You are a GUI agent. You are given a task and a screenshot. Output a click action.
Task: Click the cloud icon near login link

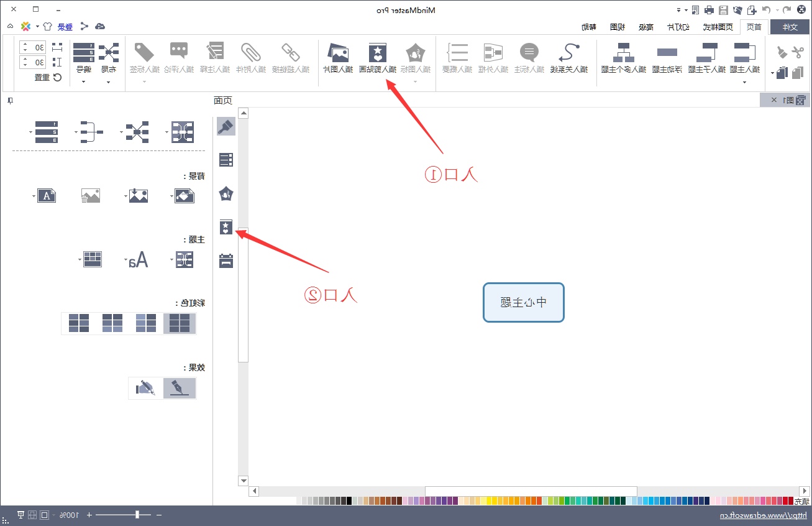[99, 27]
